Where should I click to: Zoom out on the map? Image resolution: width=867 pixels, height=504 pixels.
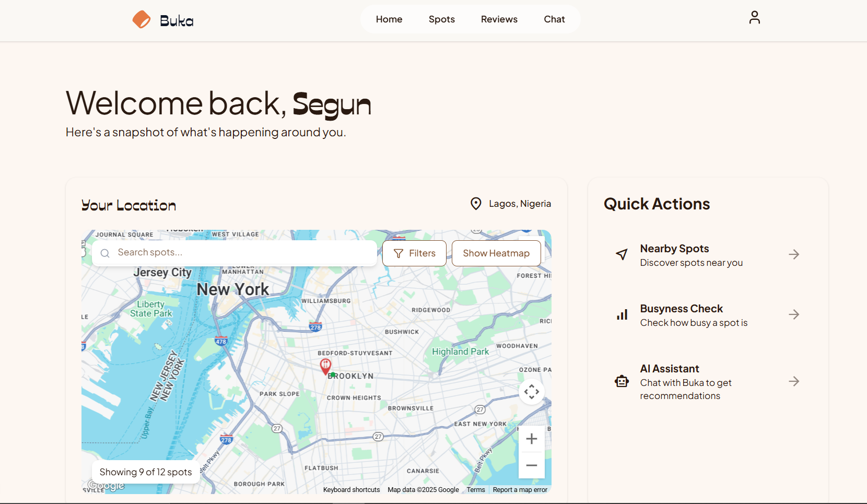(x=532, y=465)
